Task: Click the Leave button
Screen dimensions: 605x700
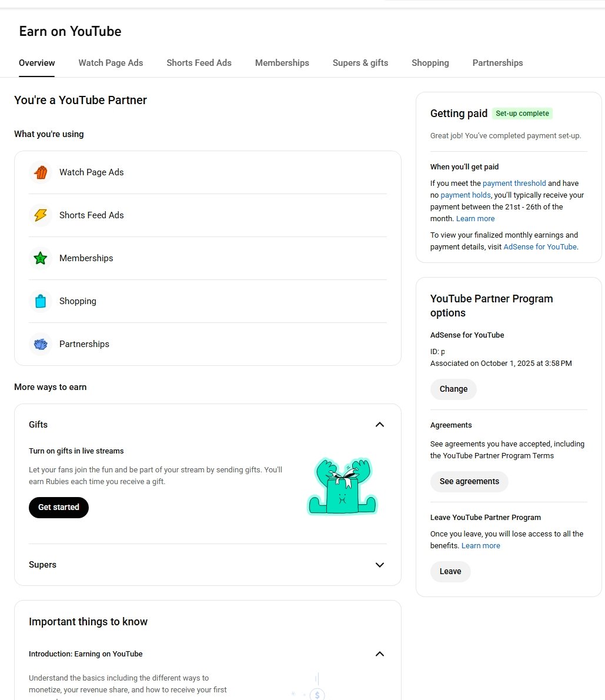Action: (x=450, y=571)
